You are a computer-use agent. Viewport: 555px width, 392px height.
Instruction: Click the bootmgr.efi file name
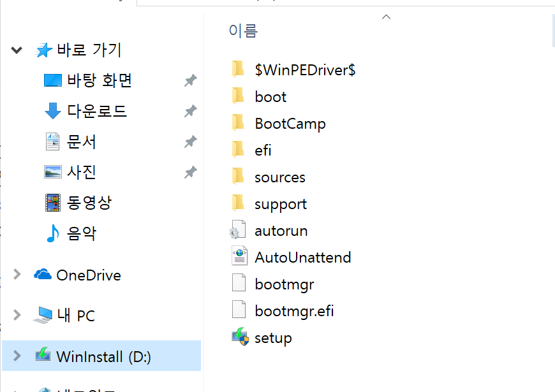(294, 312)
